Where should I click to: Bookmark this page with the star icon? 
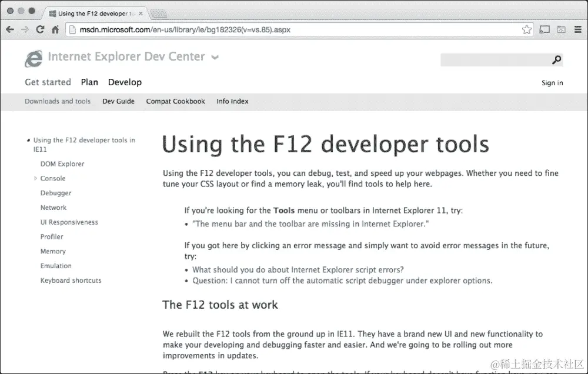point(526,29)
